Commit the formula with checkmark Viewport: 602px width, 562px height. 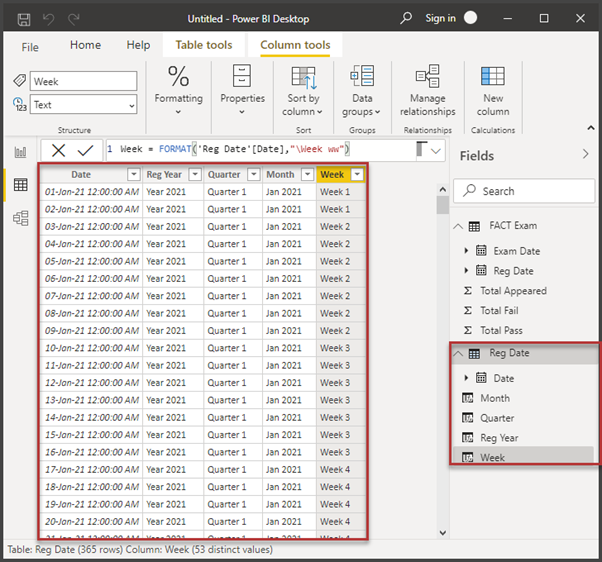click(85, 150)
